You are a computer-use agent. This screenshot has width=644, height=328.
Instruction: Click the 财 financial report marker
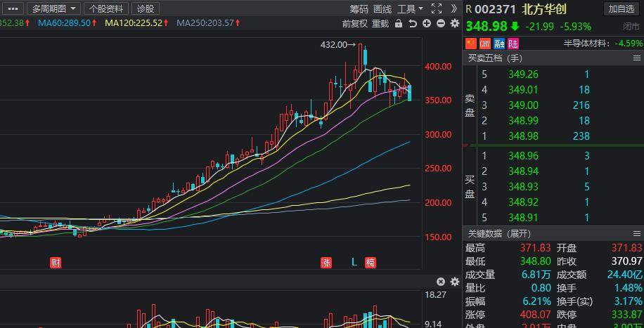tap(56, 263)
